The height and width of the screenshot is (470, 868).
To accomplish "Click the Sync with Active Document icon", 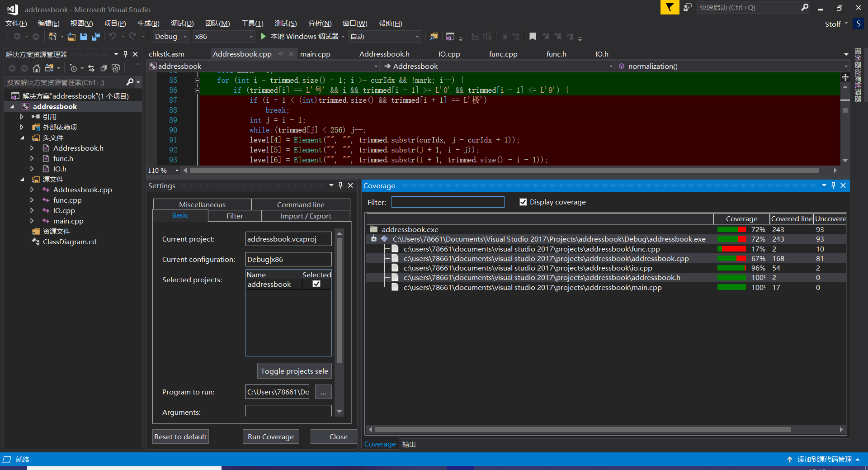I will pos(91,68).
